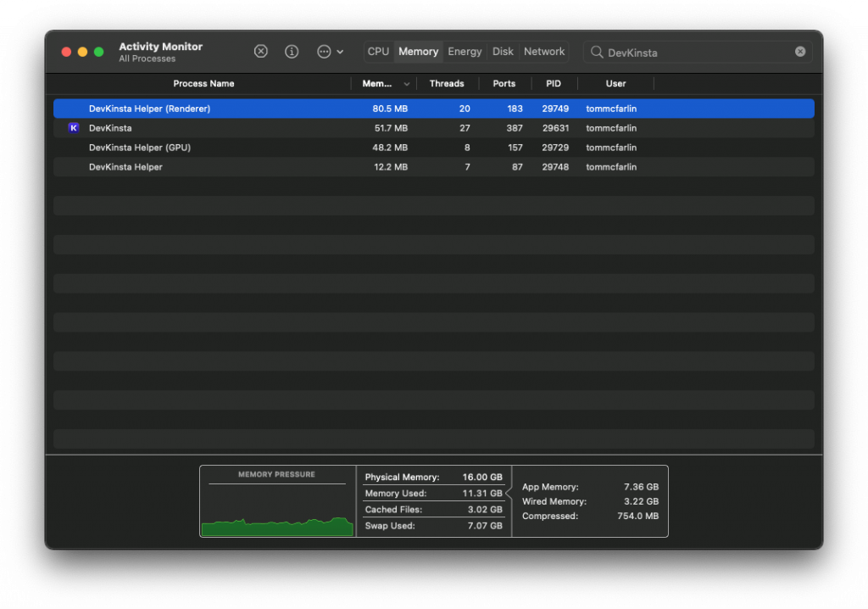The image size is (868, 609).
Task: Clear the DevKinsta search text
Action: pos(800,52)
